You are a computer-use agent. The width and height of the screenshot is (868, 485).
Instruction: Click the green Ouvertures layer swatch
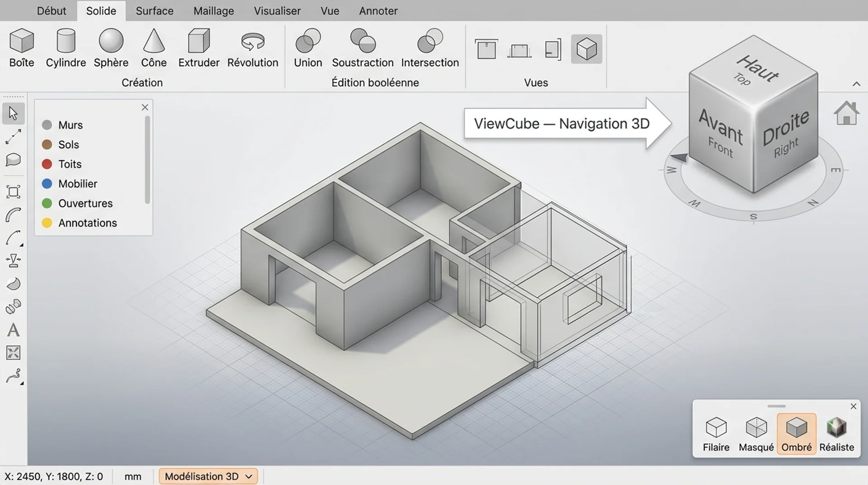(47, 203)
